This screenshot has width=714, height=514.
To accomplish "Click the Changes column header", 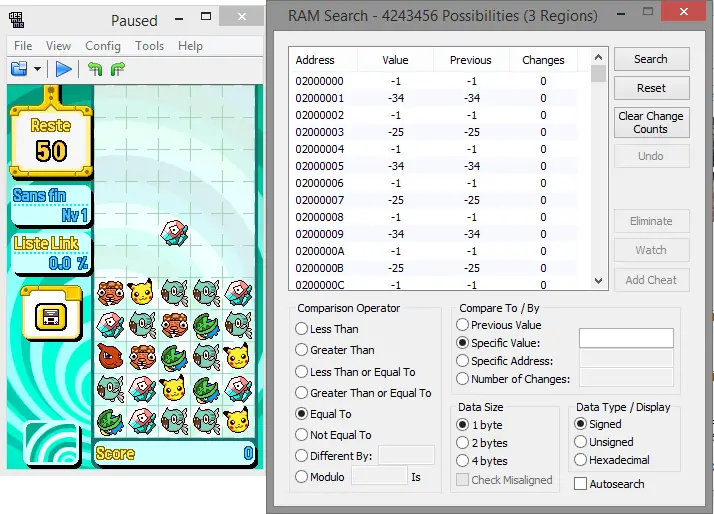I will pos(543,60).
